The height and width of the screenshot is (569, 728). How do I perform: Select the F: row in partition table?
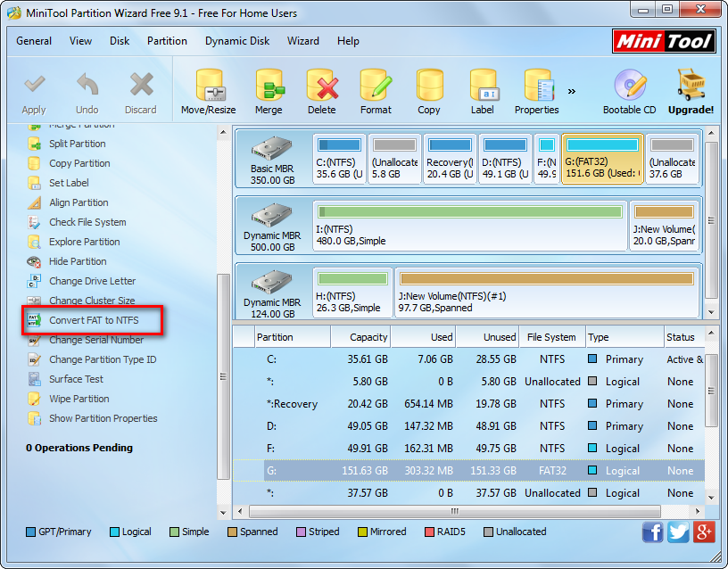(469, 449)
